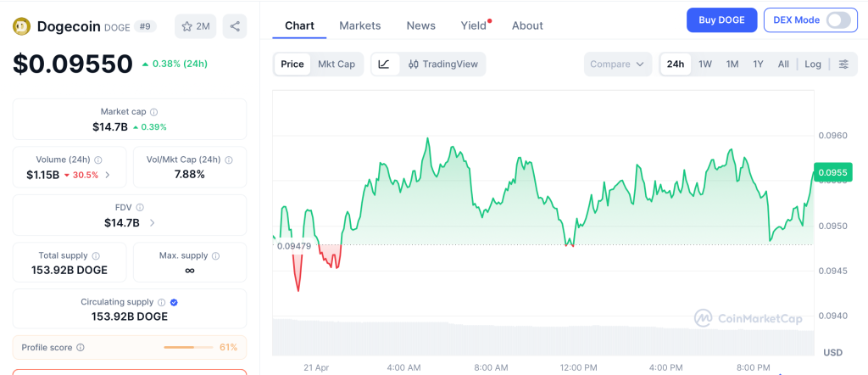Select the 1W time range
This screenshot has width=868, height=375.
[x=704, y=64]
